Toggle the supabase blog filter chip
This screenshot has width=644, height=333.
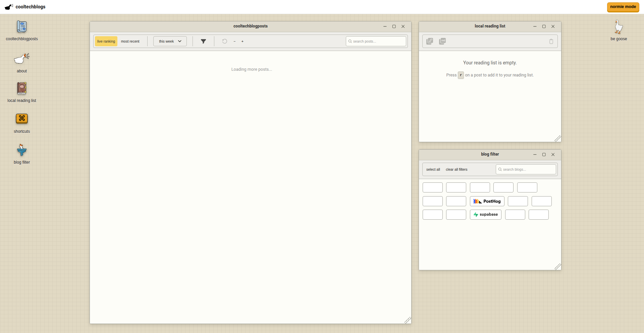click(x=486, y=215)
